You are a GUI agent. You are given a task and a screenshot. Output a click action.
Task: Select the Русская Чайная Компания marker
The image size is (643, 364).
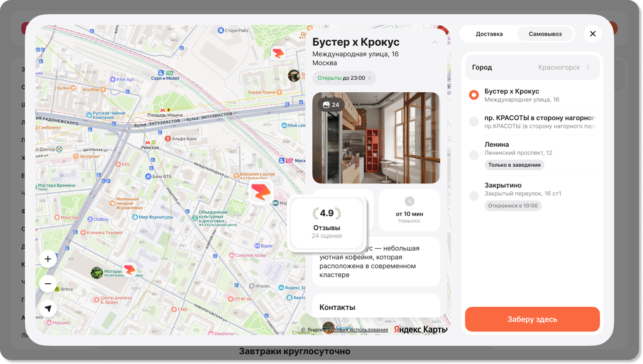pos(89,115)
